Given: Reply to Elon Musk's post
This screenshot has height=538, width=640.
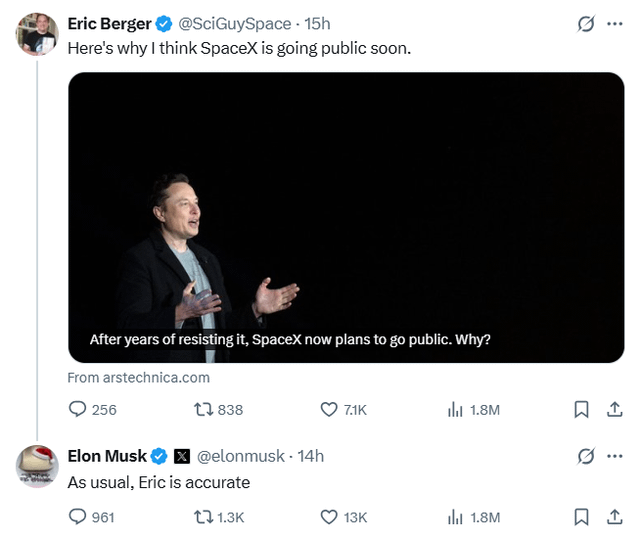Looking at the screenshot, I should (79, 517).
